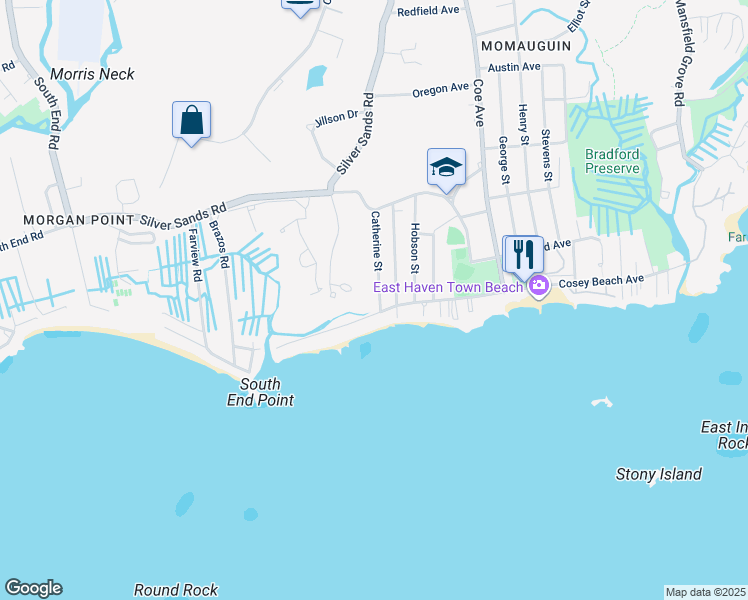748x600 pixels.
Task: Click the Morris Neck place label
Action: [92, 74]
